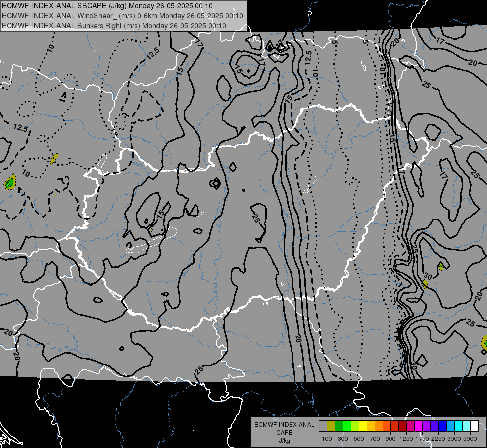Select the orange legend swatch

(379, 426)
